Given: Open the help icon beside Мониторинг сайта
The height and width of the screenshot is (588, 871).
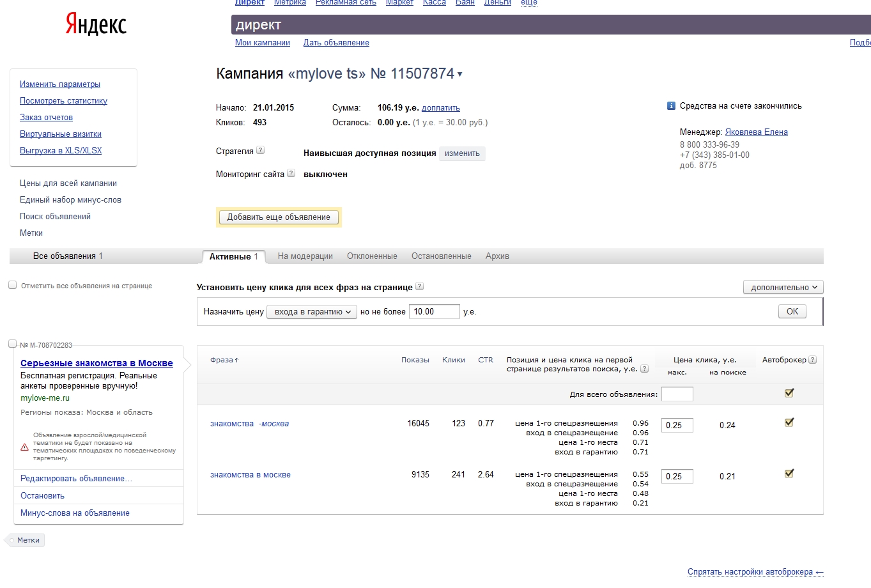Looking at the screenshot, I should pos(291,173).
